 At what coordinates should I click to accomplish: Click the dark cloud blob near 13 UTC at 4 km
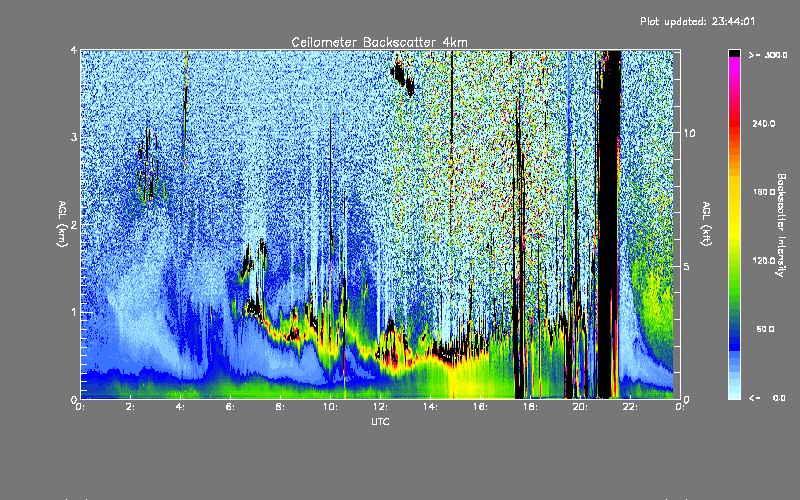[403, 77]
